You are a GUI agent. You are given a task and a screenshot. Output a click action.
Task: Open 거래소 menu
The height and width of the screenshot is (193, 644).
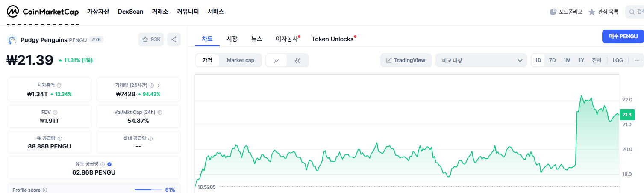coord(160,12)
